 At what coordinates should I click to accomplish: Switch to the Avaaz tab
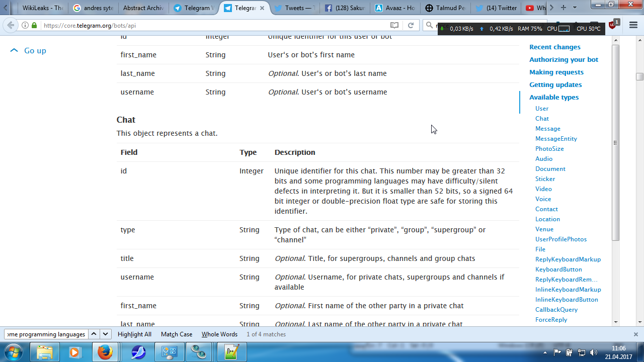(395, 8)
